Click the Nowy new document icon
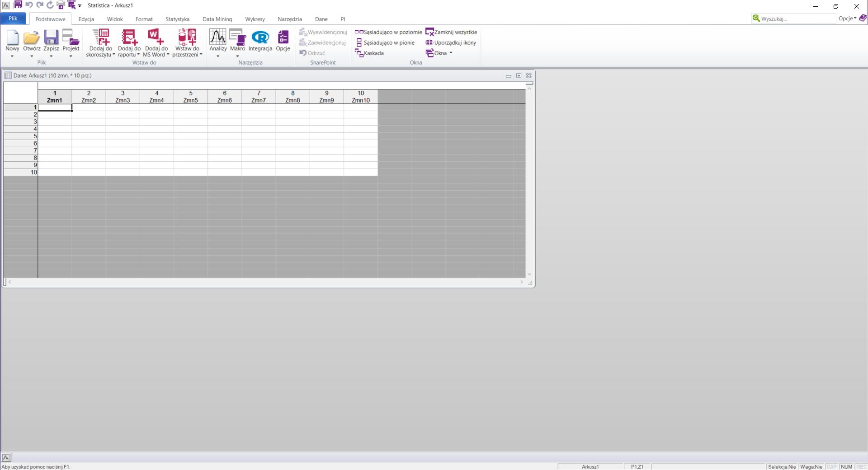 tap(12, 38)
